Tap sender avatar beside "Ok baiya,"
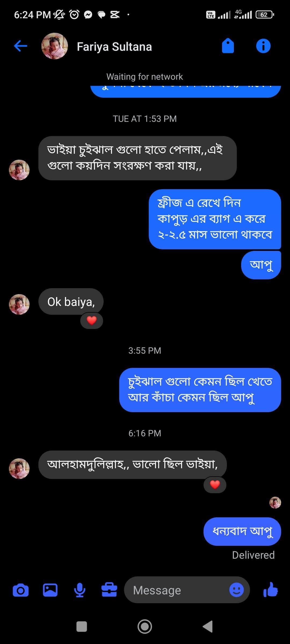This screenshot has width=290, height=644. pos(19,304)
